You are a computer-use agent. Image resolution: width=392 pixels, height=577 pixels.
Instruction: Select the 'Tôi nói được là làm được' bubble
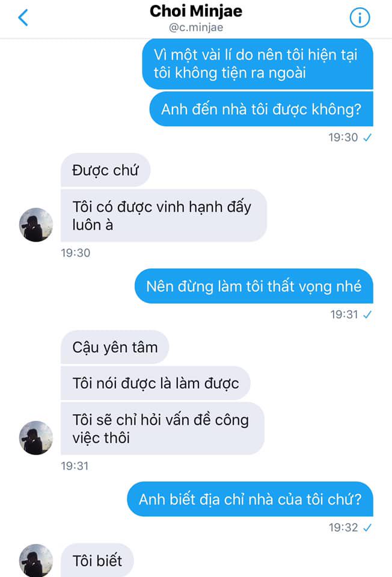[x=156, y=383]
